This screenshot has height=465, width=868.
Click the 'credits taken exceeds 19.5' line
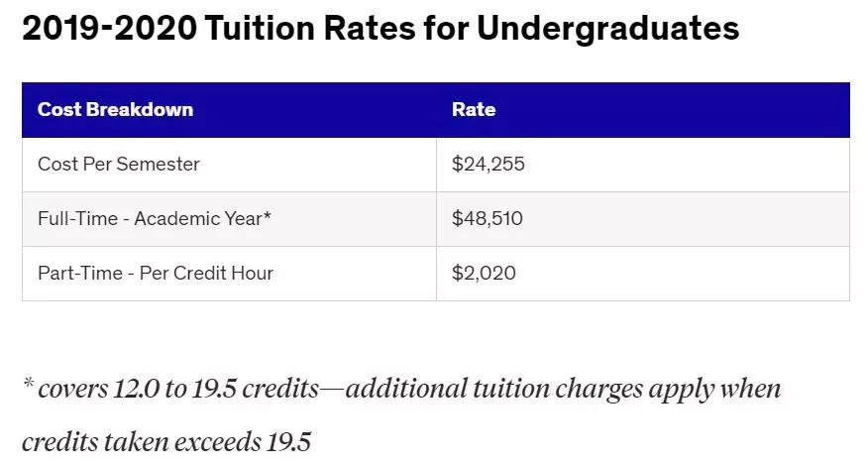pyautogui.click(x=166, y=442)
